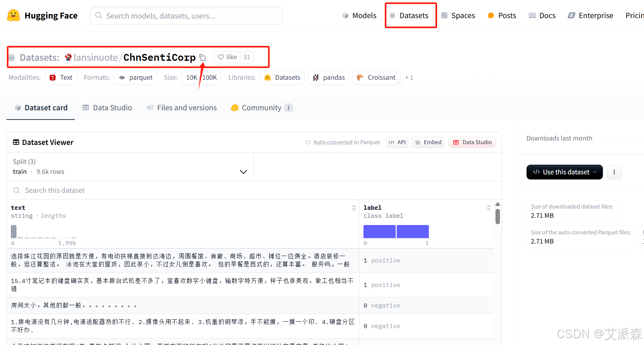644x345 pixels.
Task: Click the 2.71 MB downloaded files size
Action: 542,216
